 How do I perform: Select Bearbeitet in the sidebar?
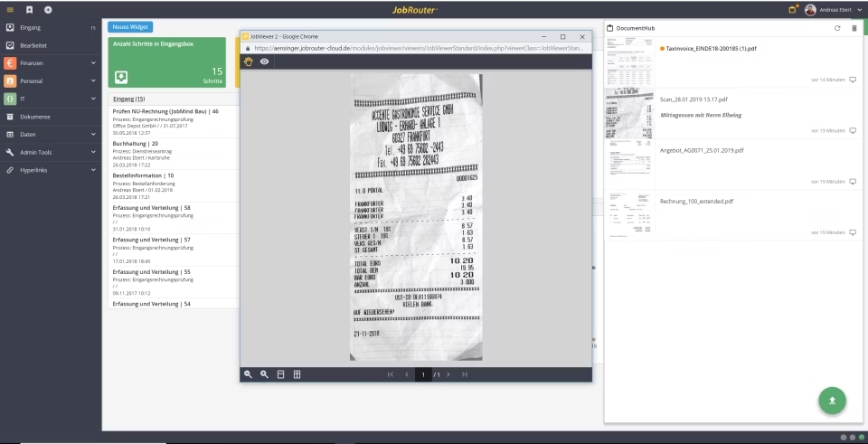point(35,45)
